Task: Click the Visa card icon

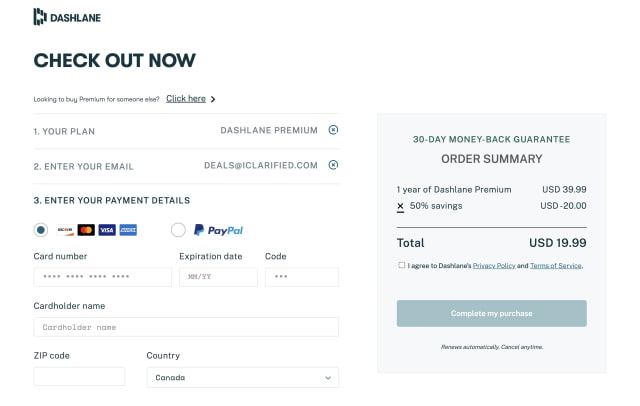Action: [107, 230]
